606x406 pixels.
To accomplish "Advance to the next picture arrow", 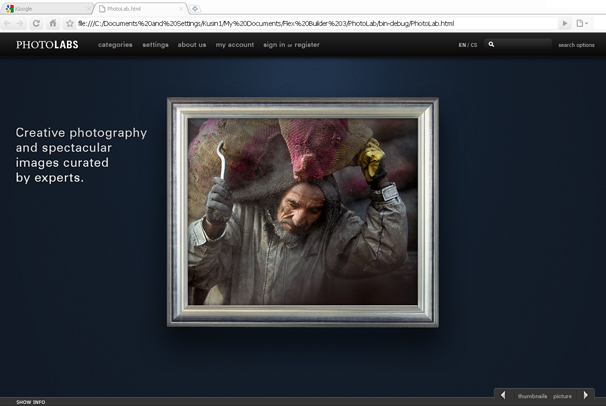I will [586, 395].
